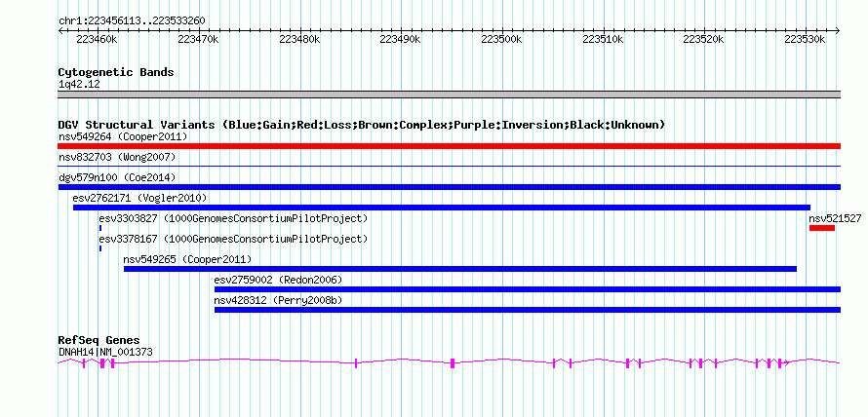Click the nsv428312 blue gain bar

coord(528,310)
